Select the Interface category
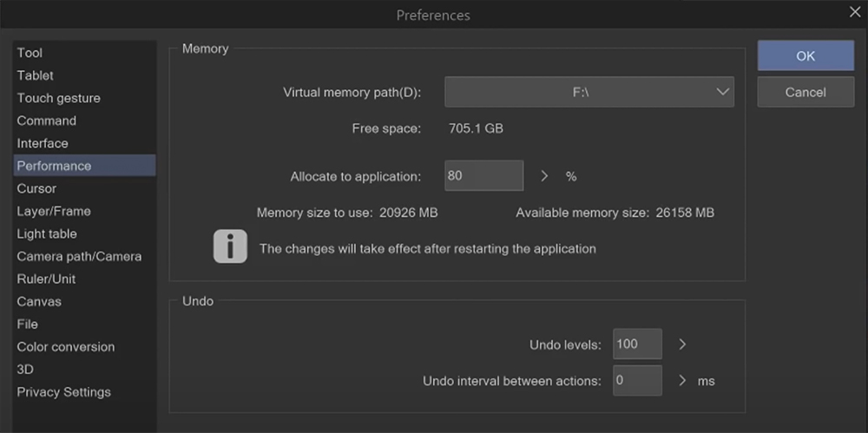This screenshot has height=433, width=868. point(43,143)
